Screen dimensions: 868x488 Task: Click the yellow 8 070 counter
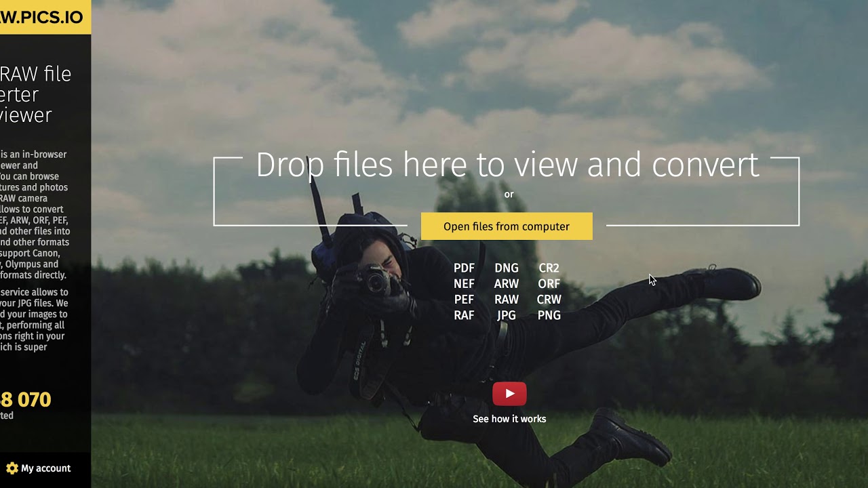[26, 399]
